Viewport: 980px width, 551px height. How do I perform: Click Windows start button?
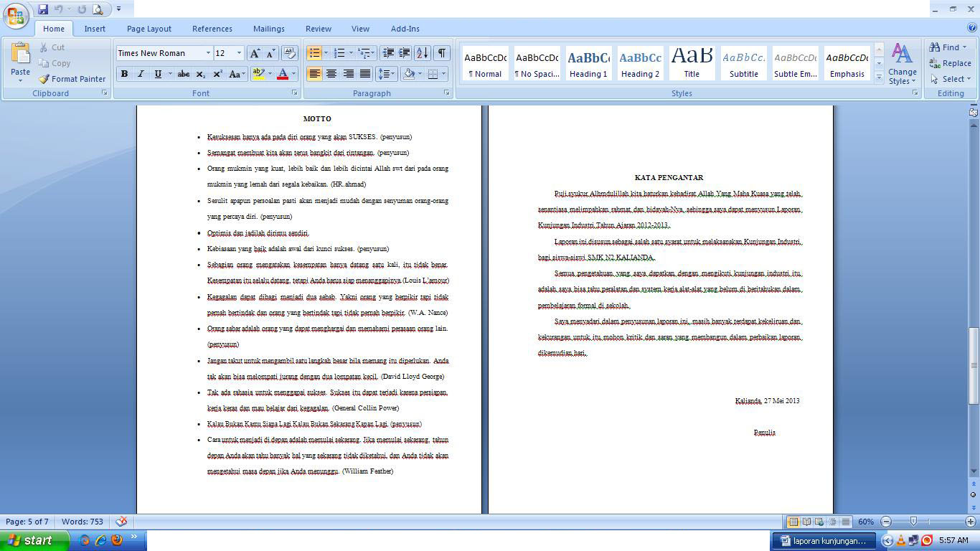pyautogui.click(x=34, y=540)
